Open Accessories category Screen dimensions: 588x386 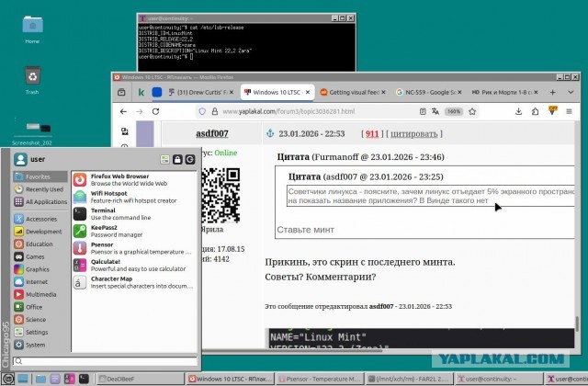pos(40,219)
